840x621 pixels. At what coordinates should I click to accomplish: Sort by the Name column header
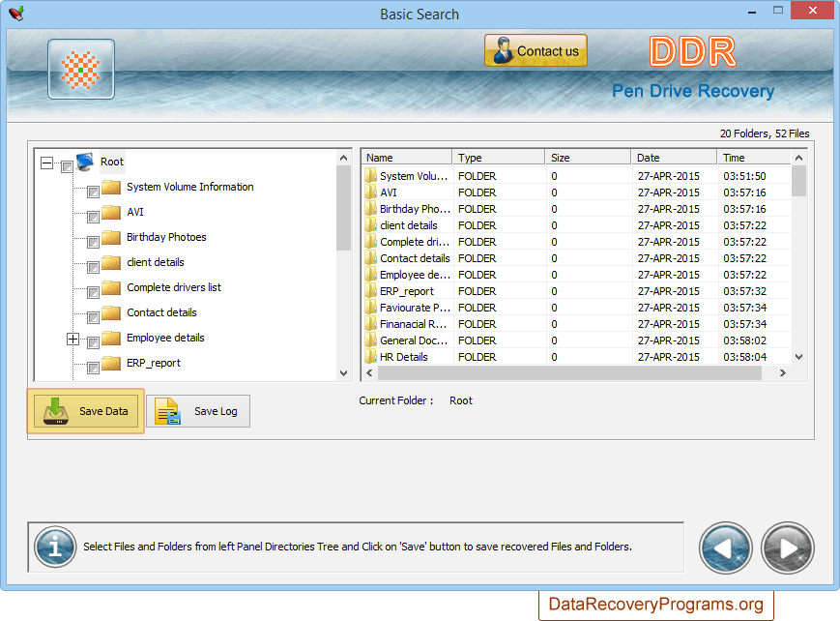[407, 157]
